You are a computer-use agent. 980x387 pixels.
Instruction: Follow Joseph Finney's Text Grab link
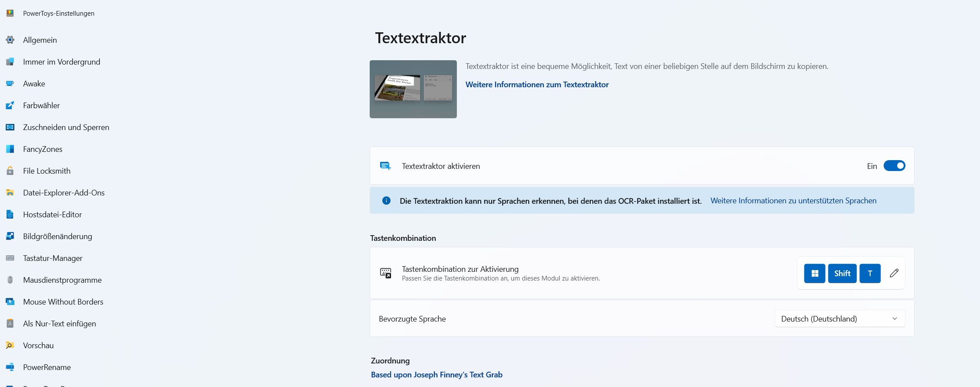[437, 375]
